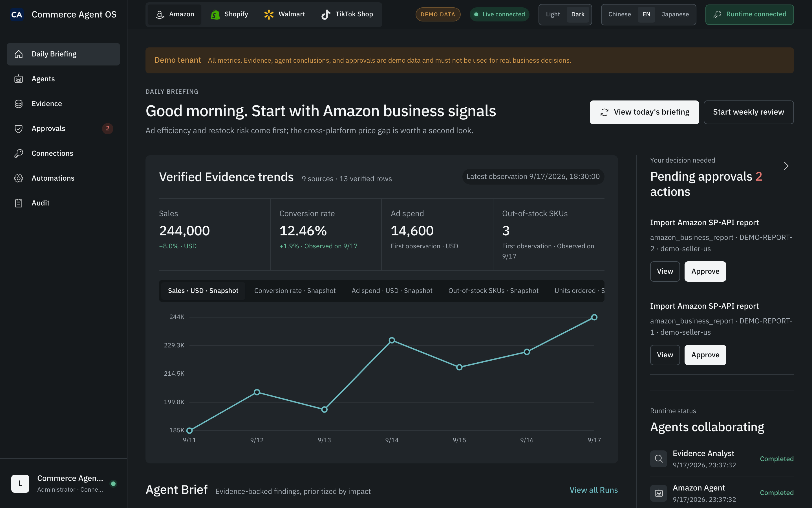Click the DEMO DATA badge
812x508 pixels.
[438, 14]
